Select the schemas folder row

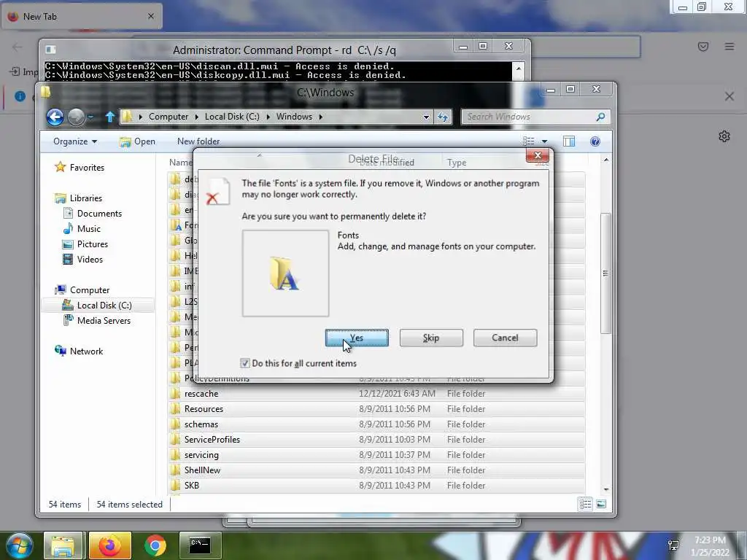376,424
